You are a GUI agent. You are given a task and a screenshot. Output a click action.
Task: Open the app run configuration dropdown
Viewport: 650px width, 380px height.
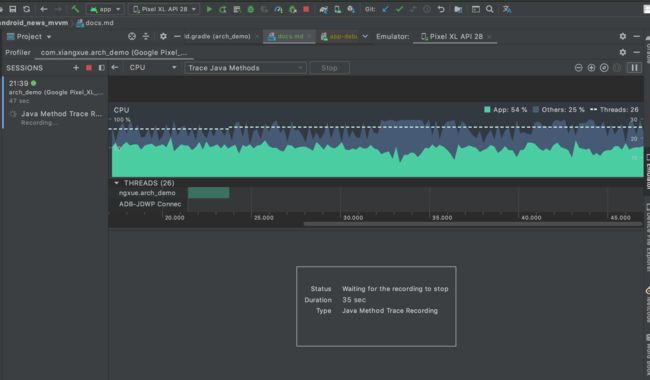pos(105,9)
